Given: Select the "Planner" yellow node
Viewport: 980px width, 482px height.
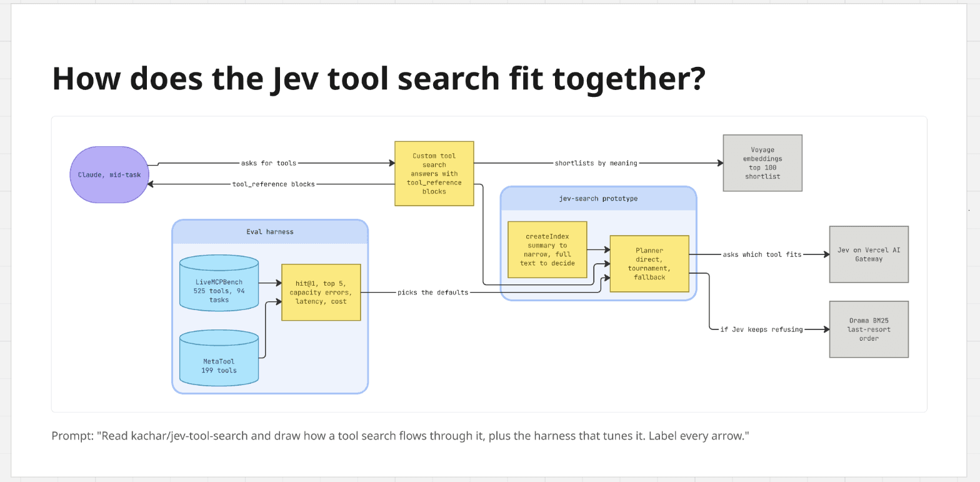Looking at the screenshot, I should [x=649, y=264].
